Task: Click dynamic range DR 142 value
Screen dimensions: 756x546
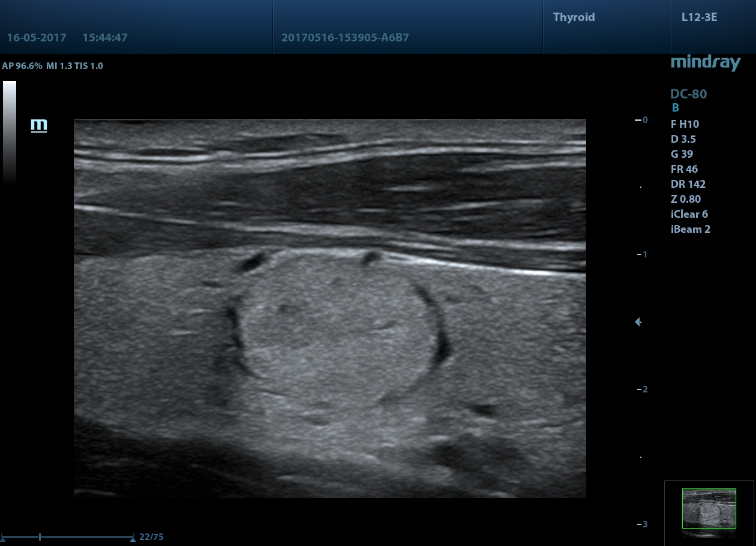Action: (x=688, y=184)
